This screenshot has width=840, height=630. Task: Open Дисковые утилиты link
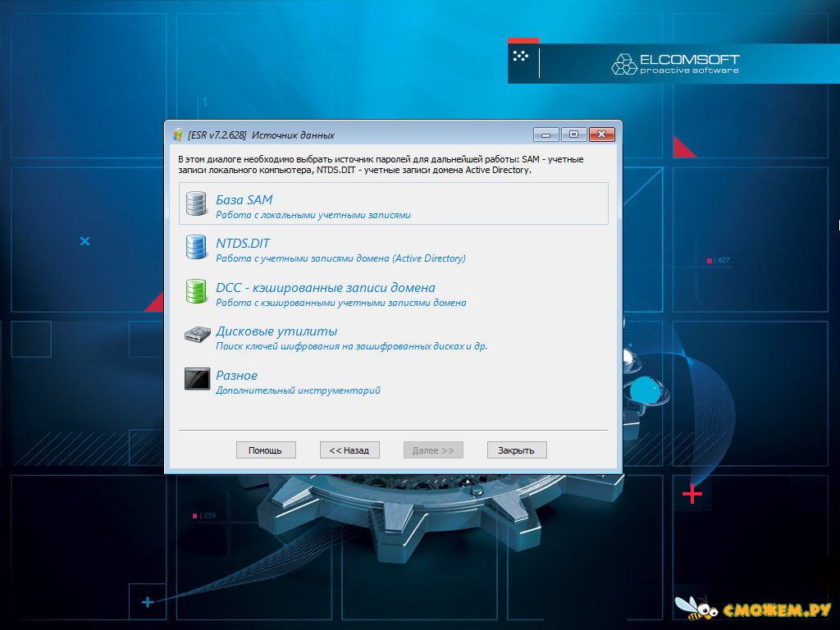pos(276,331)
